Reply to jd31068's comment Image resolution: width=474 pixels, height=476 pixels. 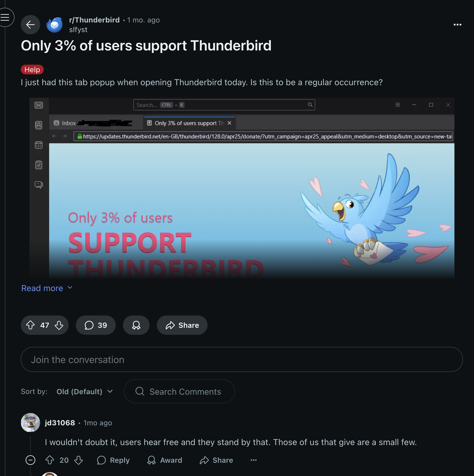[113, 460]
